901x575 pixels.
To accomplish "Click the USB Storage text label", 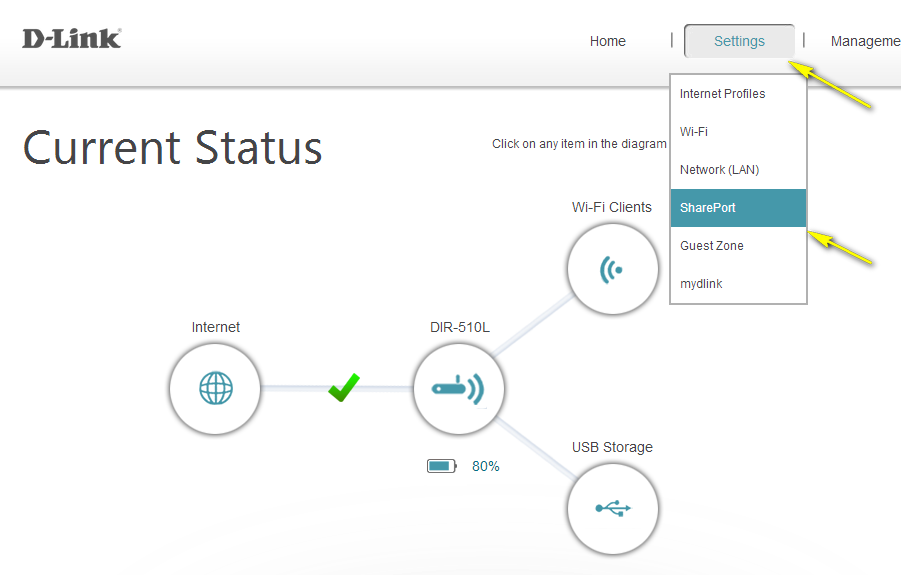I will point(612,447).
